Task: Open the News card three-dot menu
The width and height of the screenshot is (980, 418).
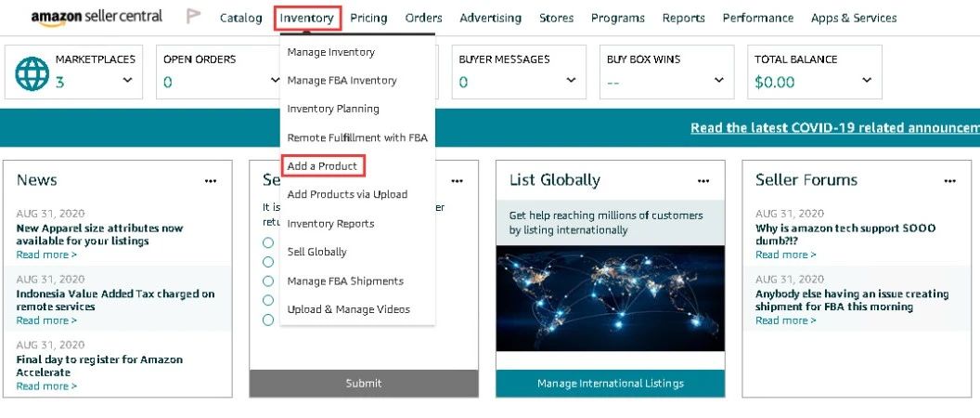Action: click(x=211, y=181)
